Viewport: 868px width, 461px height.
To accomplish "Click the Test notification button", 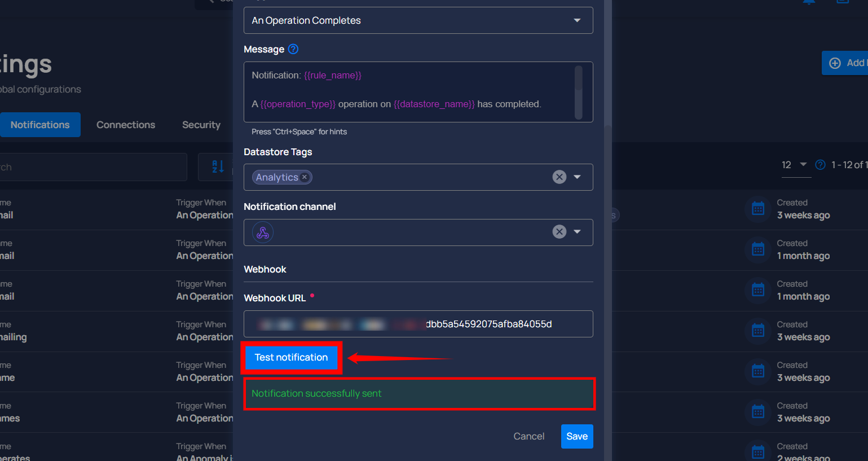I will coord(291,357).
